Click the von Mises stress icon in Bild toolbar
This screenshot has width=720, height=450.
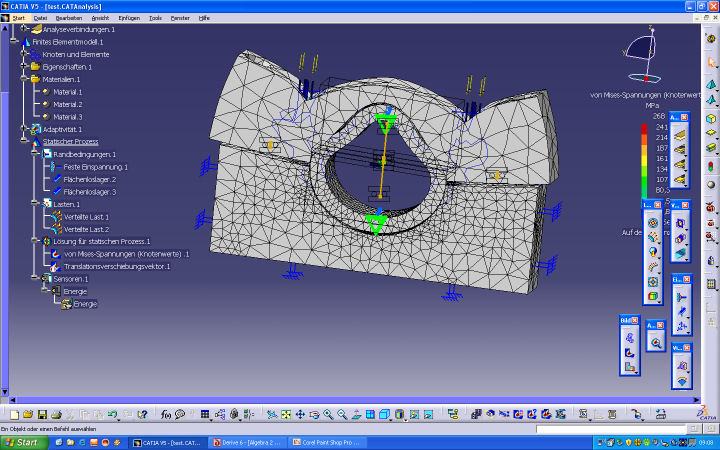coord(630,353)
